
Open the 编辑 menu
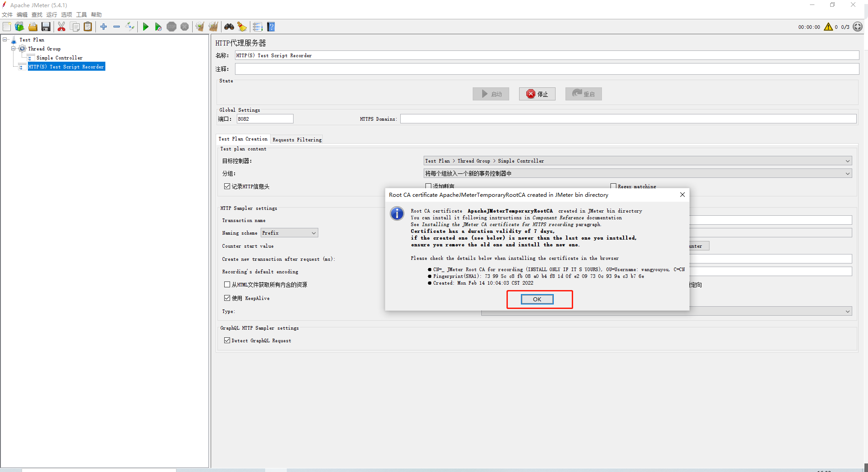tap(22, 14)
